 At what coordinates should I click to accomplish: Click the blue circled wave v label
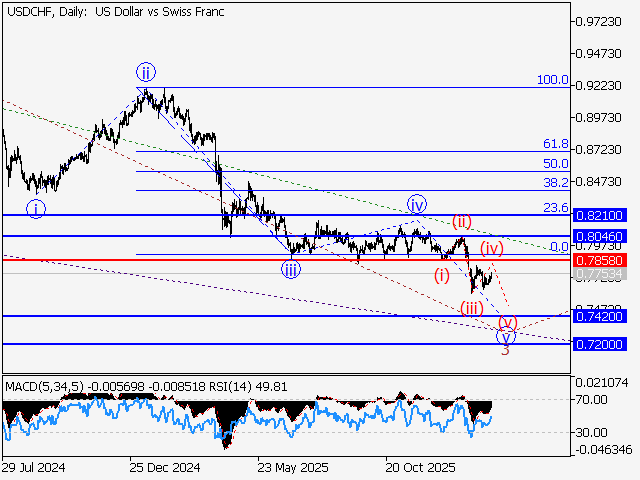click(506, 337)
